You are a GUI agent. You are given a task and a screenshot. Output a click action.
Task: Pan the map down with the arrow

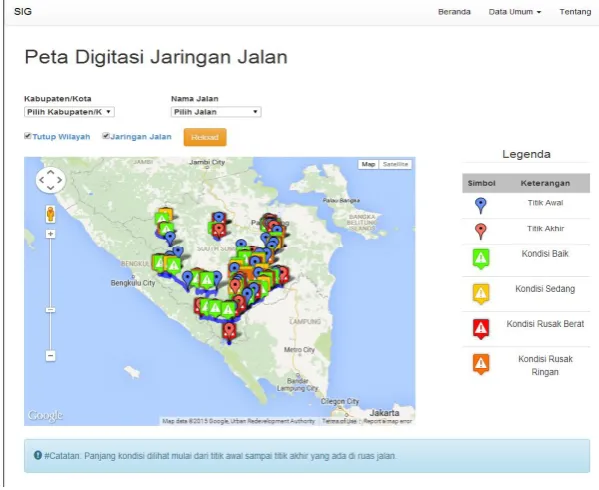(50, 188)
